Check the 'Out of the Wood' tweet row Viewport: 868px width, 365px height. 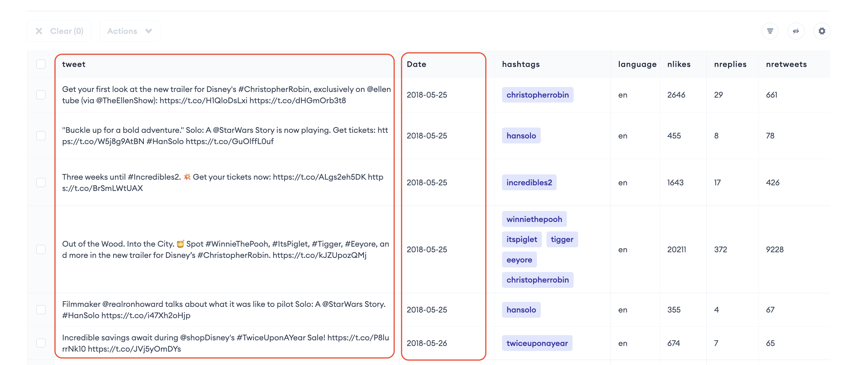pos(41,249)
